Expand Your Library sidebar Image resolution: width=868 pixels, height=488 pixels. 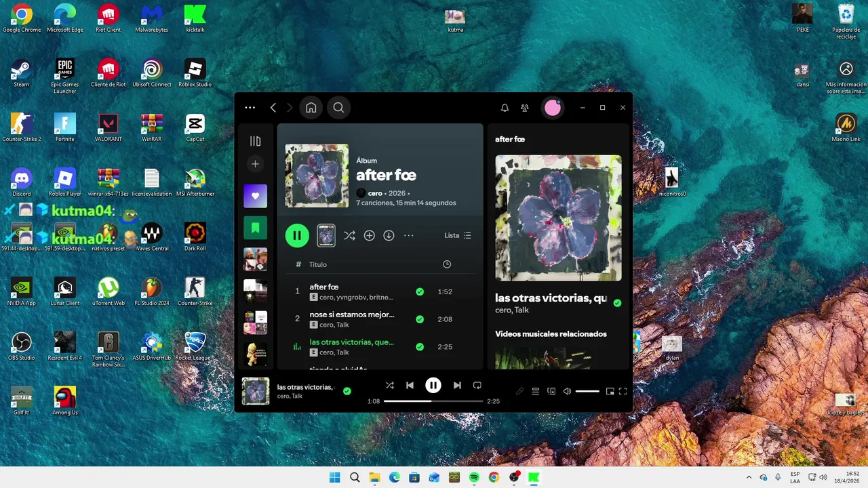(256, 141)
